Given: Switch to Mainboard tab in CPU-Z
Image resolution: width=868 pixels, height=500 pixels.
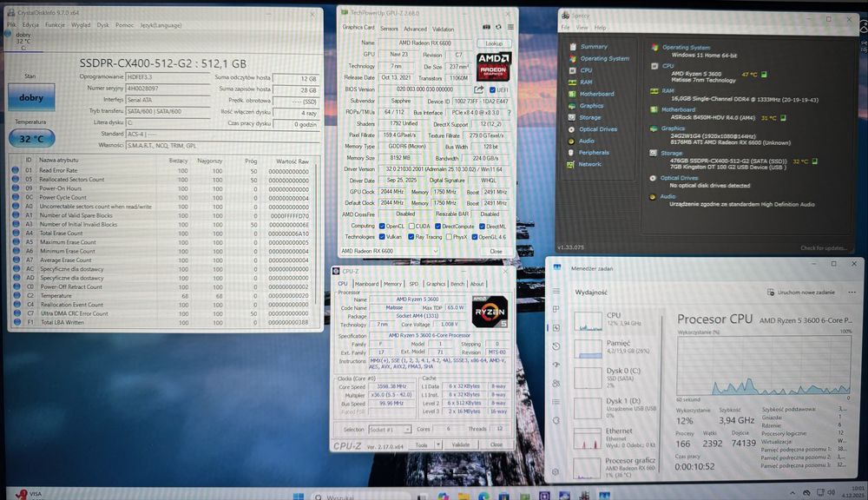Looking at the screenshot, I should pos(366,284).
